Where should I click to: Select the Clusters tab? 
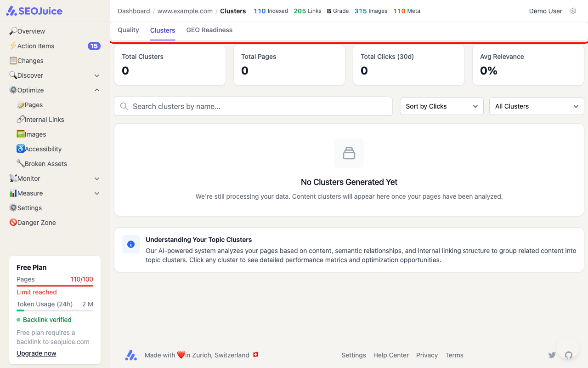pos(163,30)
